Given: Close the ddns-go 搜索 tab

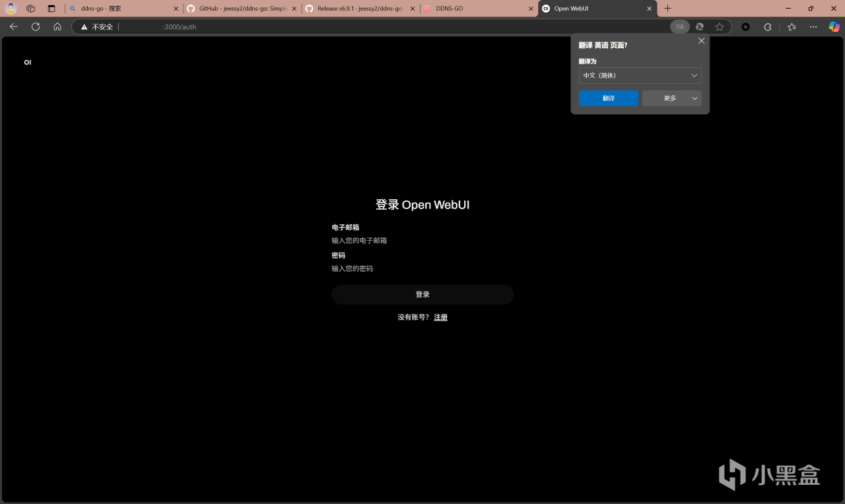Looking at the screenshot, I should [176, 9].
